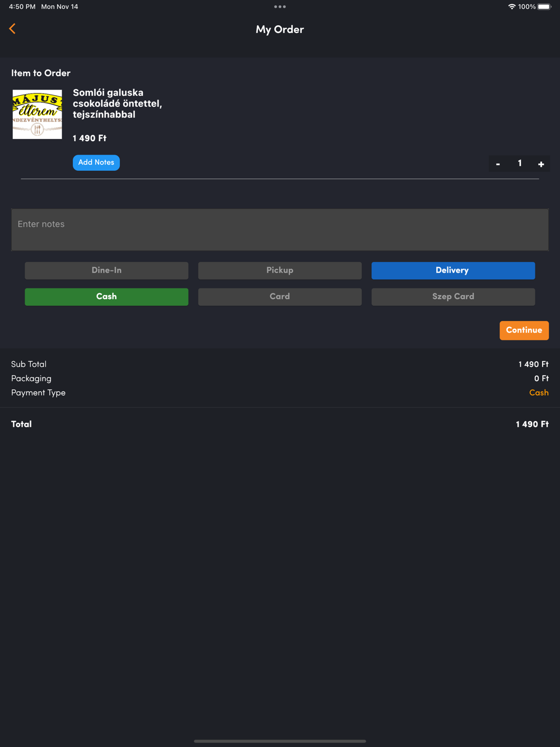The width and height of the screenshot is (560, 747).
Task: Tap the three-dot multitasking indicator
Action: (x=280, y=7)
